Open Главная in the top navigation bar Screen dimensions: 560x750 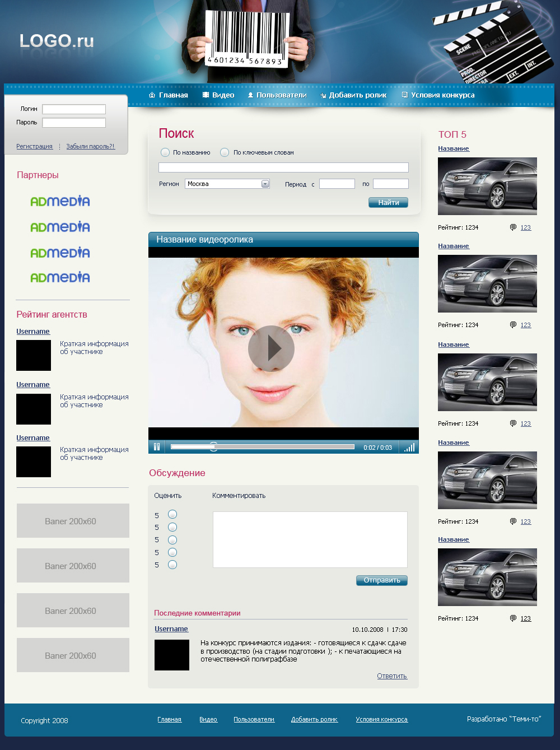[174, 95]
